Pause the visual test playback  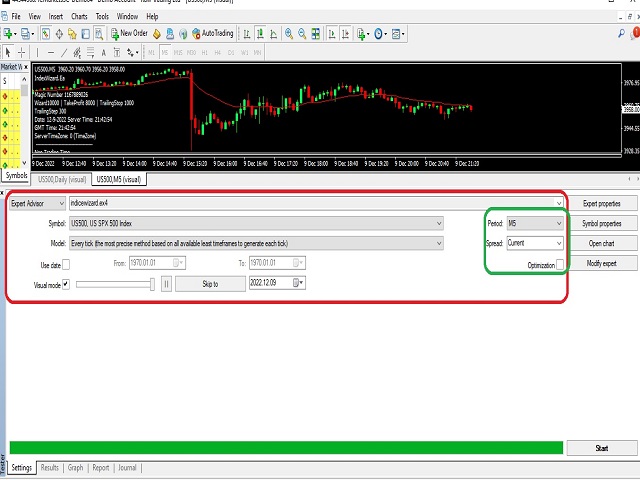tap(166, 284)
